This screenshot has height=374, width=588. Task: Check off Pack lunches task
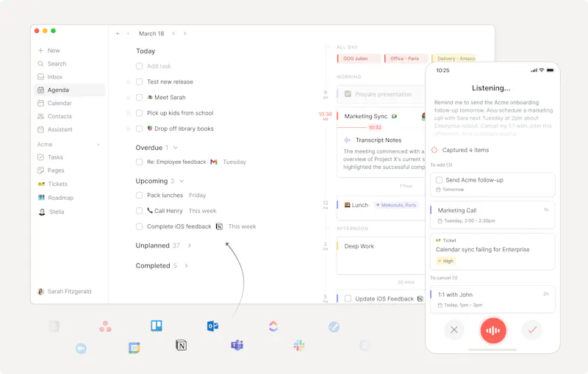click(139, 195)
